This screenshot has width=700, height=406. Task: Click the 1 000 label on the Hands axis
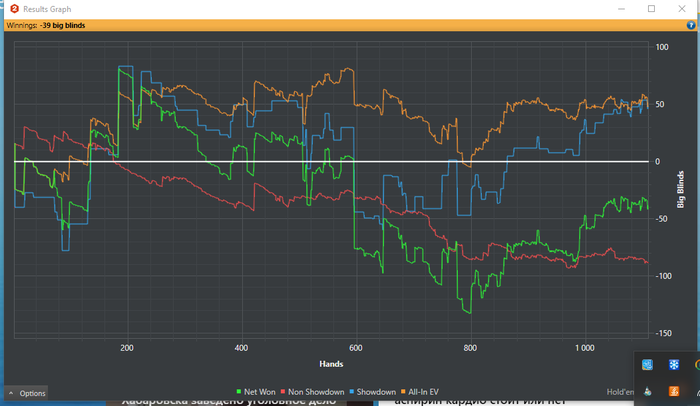point(584,348)
